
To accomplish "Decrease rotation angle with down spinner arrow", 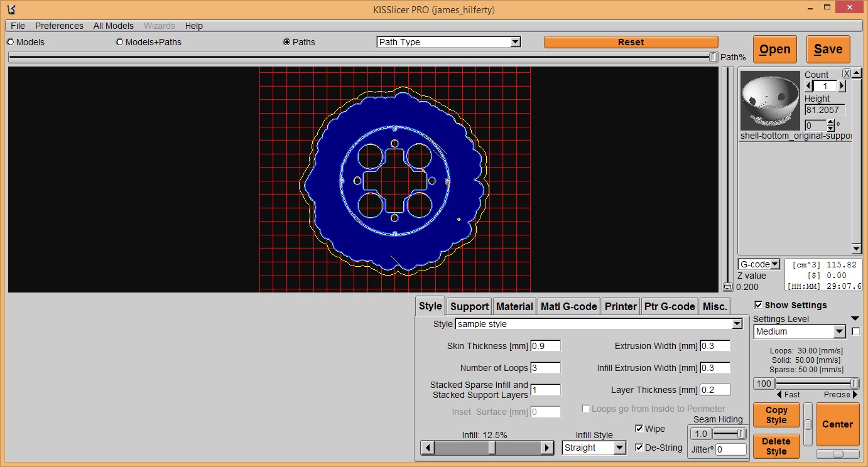I will pos(830,129).
